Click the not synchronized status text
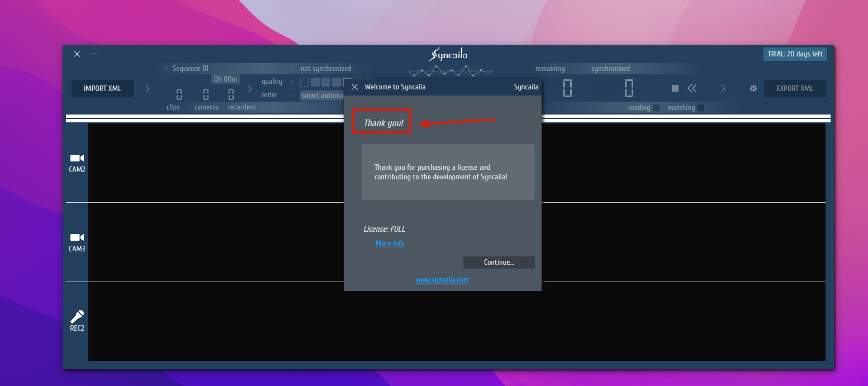 coord(326,69)
